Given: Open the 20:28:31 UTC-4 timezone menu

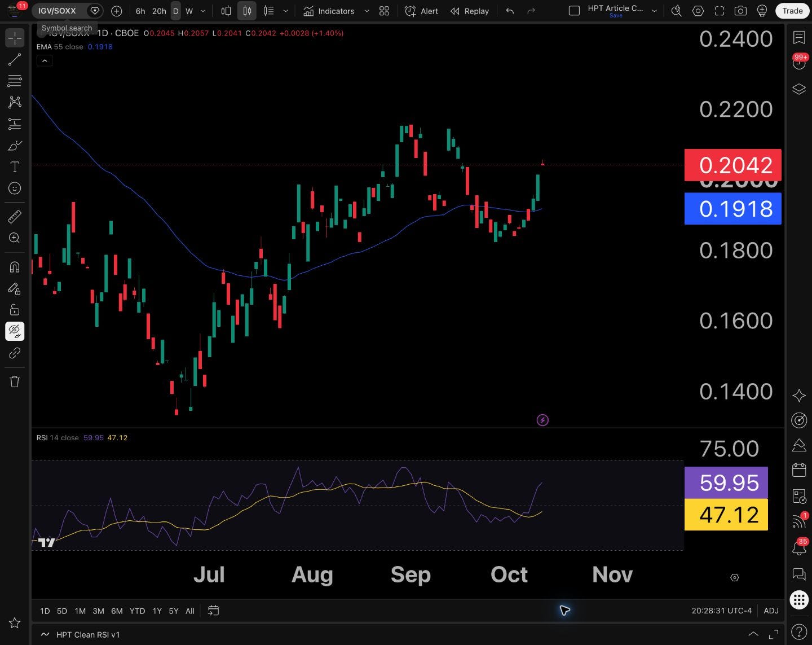Looking at the screenshot, I should (x=721, y=611).
